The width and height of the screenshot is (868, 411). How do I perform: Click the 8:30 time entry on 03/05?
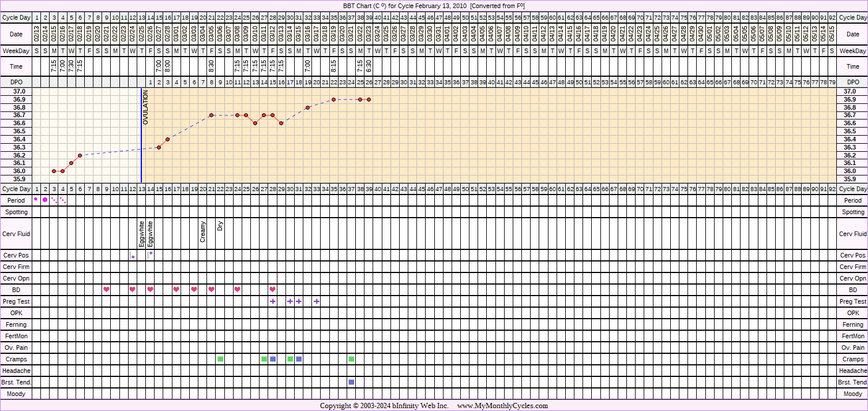(212, 66)
